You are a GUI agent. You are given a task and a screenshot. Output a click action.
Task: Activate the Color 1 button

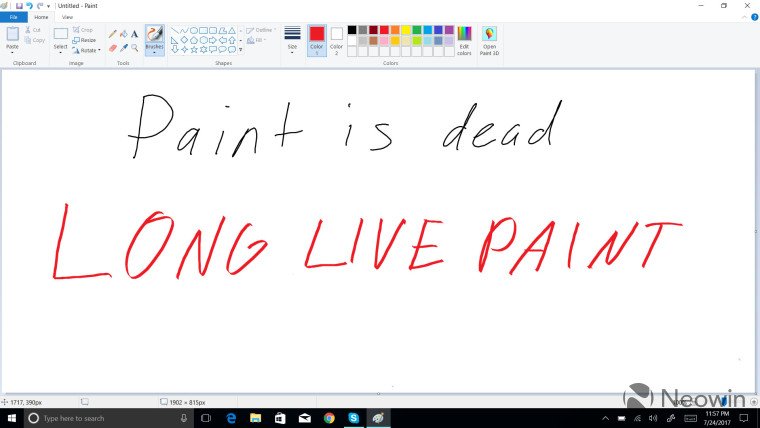317,41
